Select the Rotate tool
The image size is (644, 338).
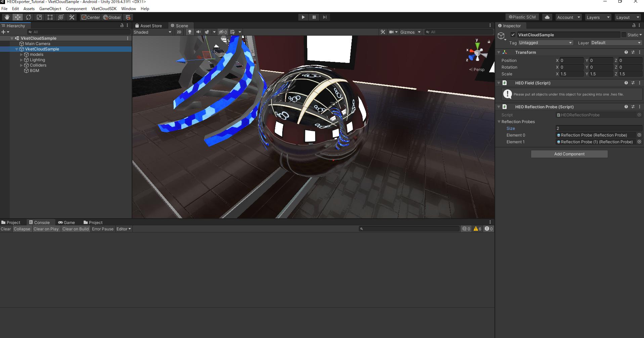[x=28, y=17]
